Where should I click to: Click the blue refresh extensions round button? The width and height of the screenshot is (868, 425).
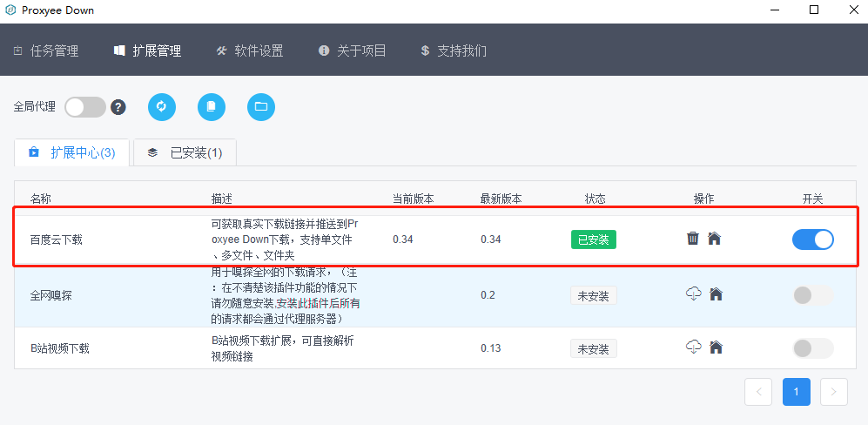tap(162, 107)
